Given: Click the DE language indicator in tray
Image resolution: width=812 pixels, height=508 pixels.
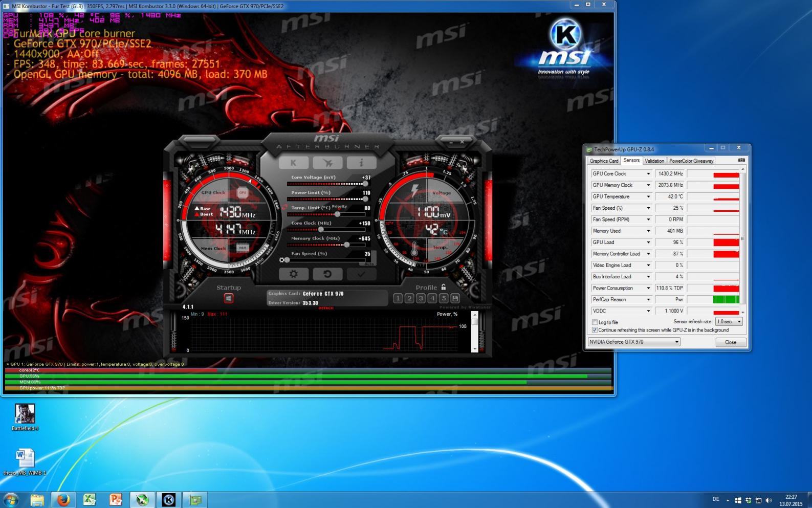Looking at the screenshot, I should [715, 500].
